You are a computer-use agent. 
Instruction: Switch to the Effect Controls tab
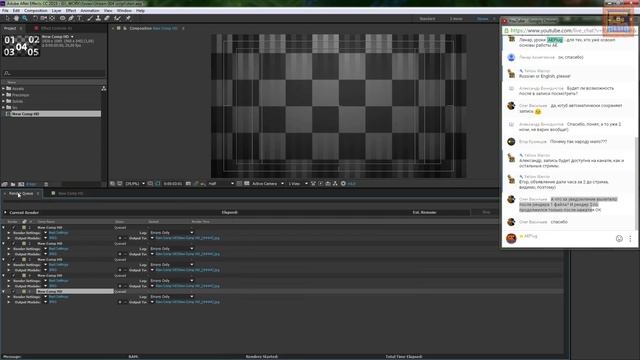56,28
